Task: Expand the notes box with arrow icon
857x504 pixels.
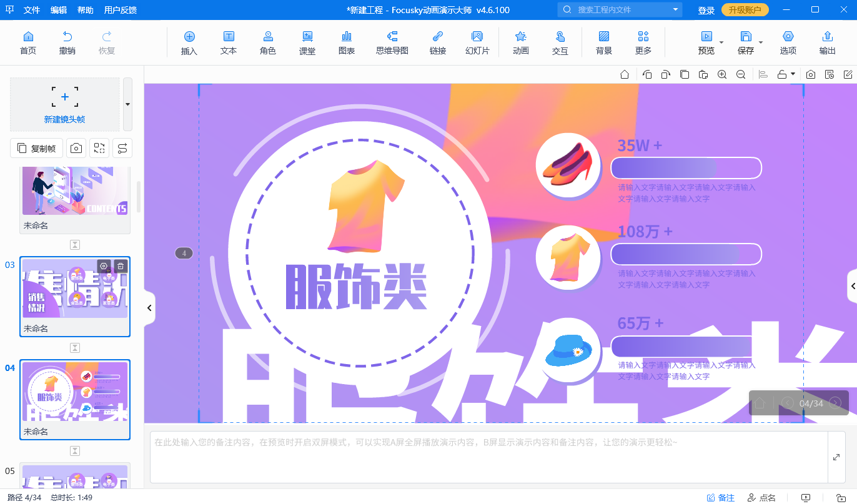Action: (836, 457)
